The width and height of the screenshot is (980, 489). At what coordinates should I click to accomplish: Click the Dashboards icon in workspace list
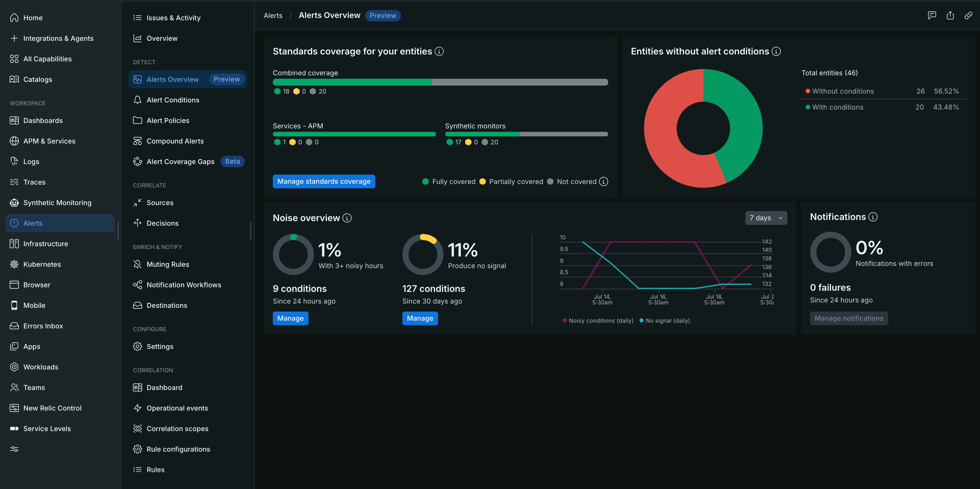point(14,120)
